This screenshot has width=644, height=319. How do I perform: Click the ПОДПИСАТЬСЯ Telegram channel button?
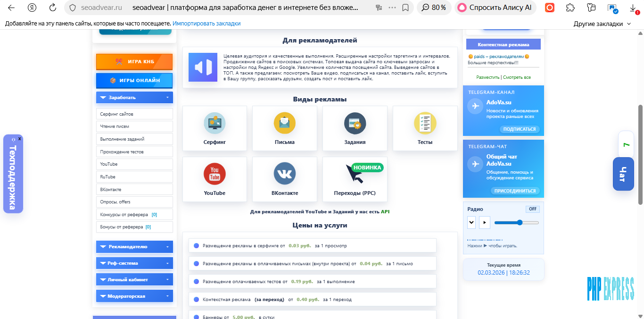(x=520, y=129)
